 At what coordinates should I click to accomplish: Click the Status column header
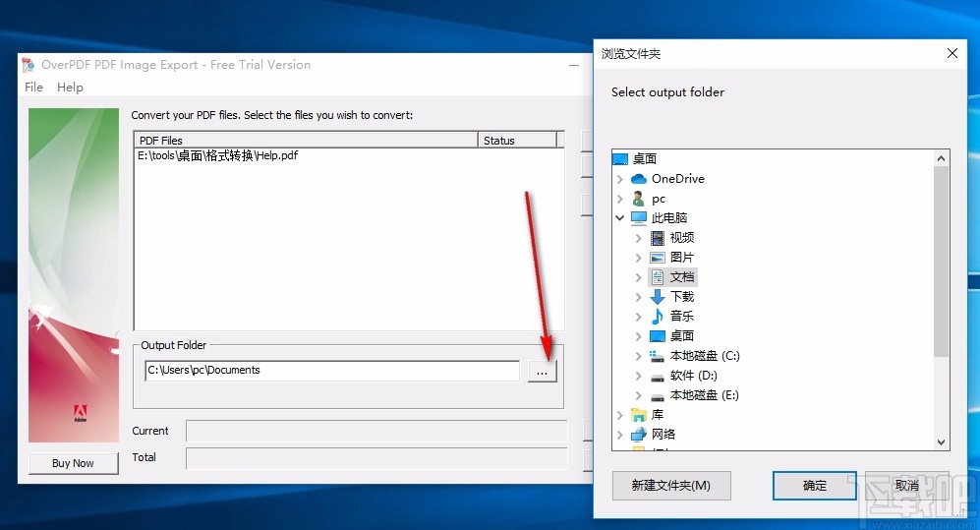(517, 140)
